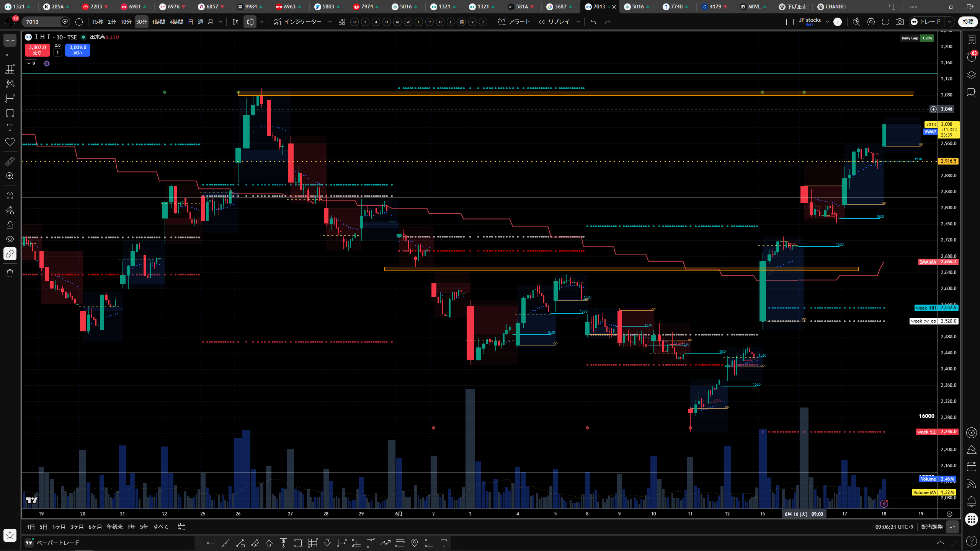
Task: Click the trash remove drawings icon
Action: coord(10,273)
